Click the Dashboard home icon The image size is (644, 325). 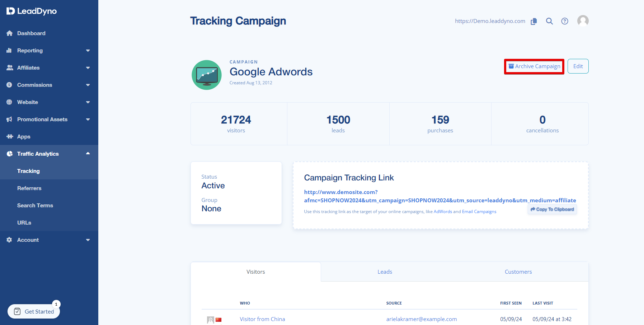10,33
